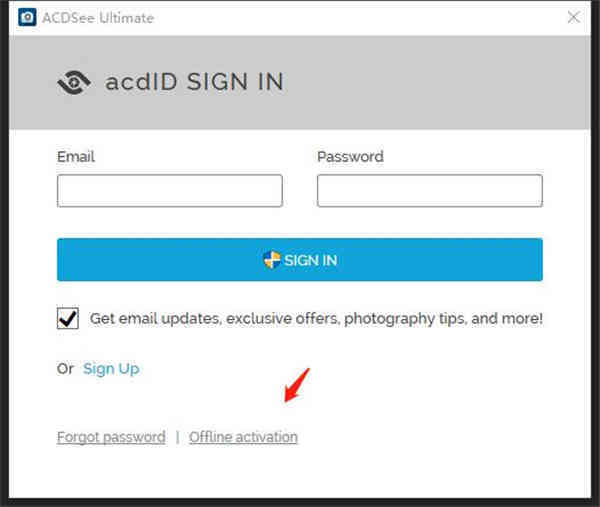
Task: Click the 'acdID SIGN IN' heading
Action: [194, 82]
